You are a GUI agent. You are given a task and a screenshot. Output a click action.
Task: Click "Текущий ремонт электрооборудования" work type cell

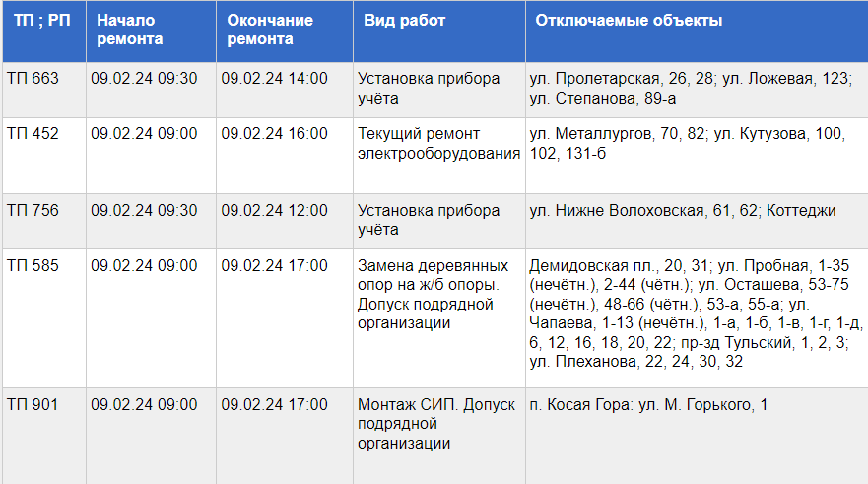(x=439, y=156)
